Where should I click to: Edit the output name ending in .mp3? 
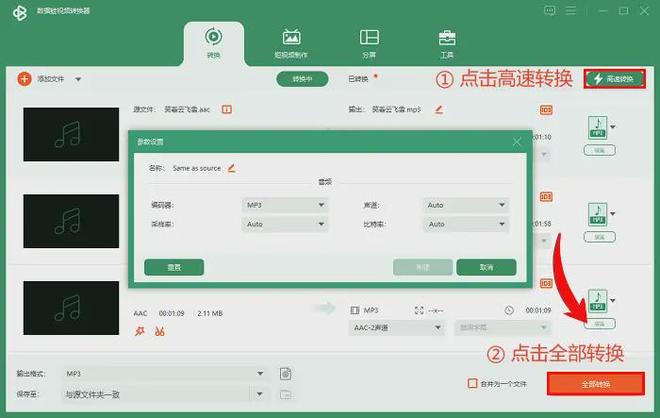(439, 109)
